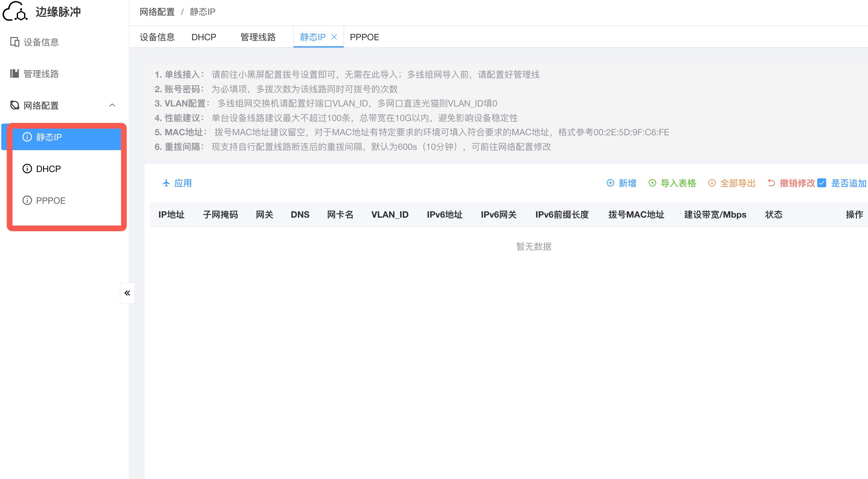The image size is (868, 479).
Task: Collapse the sidebar with double-arrow button
Action: tap(127, 293)
